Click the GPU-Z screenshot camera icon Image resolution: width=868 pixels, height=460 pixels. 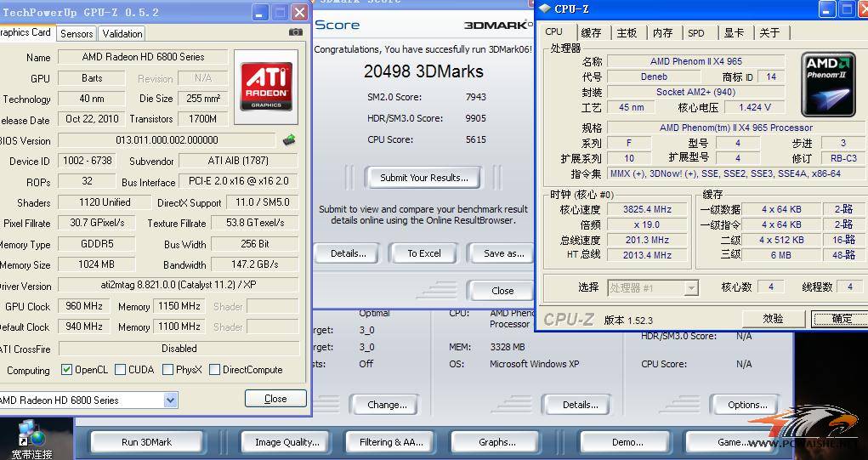point(296,32)
